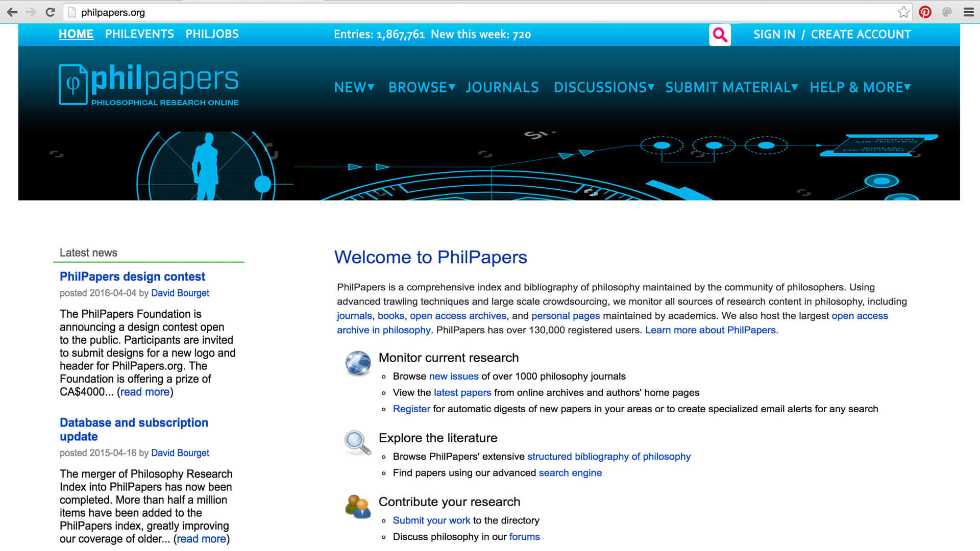Follow the open access archives link

pyautogui.click(x=458, y=316)
